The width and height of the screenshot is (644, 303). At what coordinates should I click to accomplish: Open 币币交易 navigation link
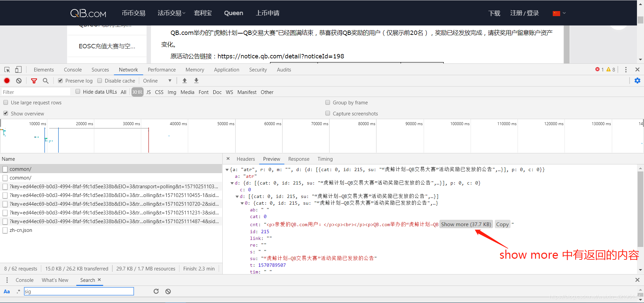tap(133, 13)
